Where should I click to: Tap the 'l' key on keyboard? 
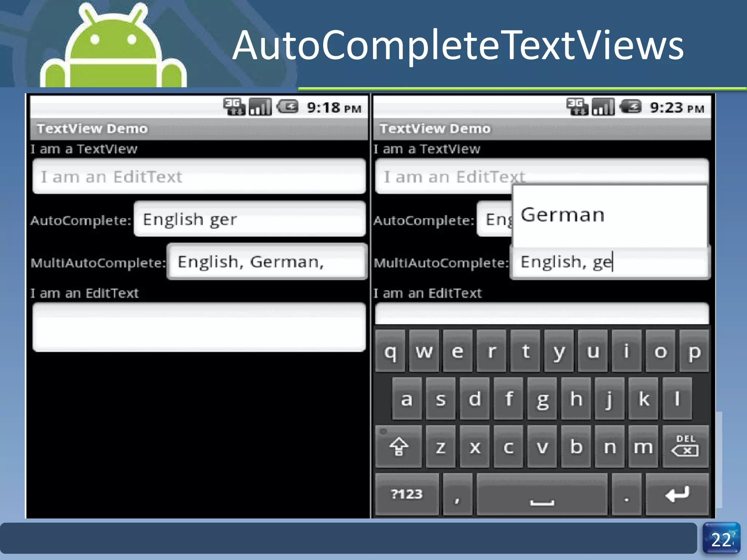coord(677,398)
